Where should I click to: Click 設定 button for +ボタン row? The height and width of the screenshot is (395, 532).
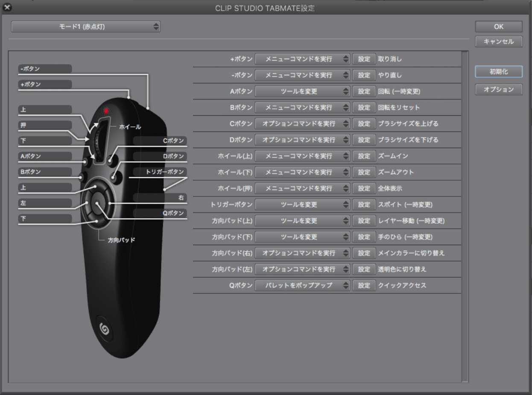364,59
